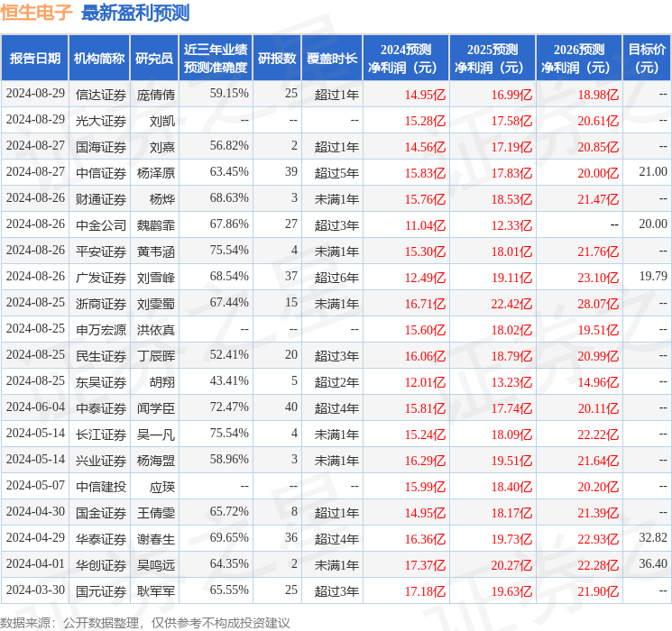Click the 43.41% accuracy value
Image resolution: width=672 pixels, height=631 pixels.
click(229, 380)
